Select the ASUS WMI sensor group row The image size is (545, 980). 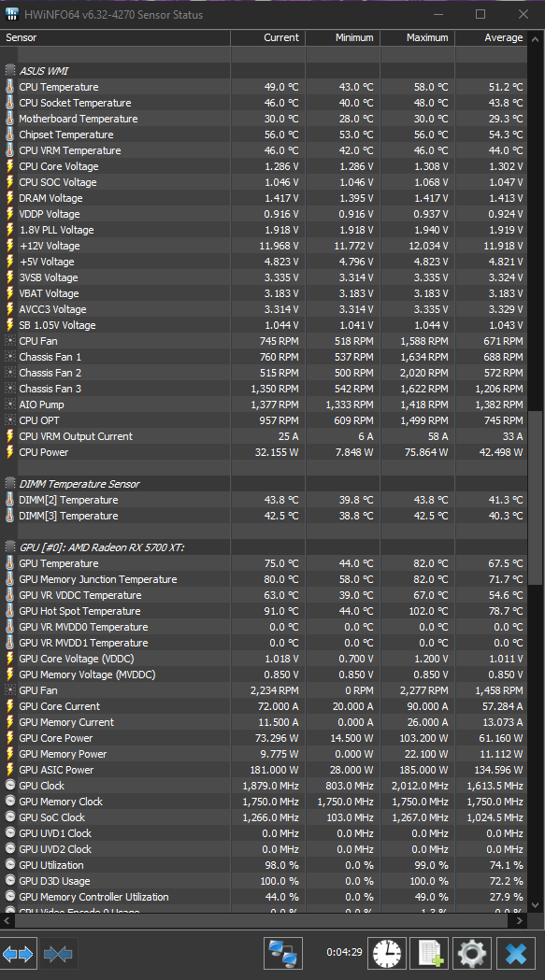264,71
